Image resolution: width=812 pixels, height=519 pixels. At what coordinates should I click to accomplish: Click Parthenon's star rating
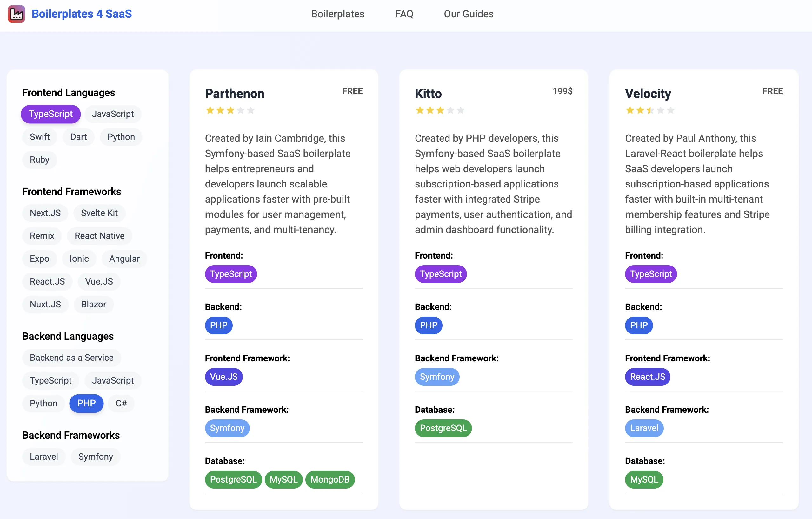[x=230, y=110]
